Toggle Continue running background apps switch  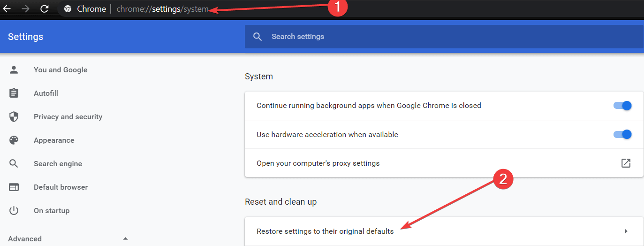coord(622,106)
